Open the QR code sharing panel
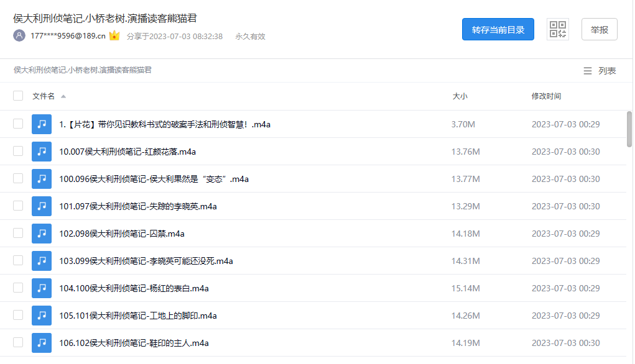Screen dimensions: 635x364 tap(557, 29)
